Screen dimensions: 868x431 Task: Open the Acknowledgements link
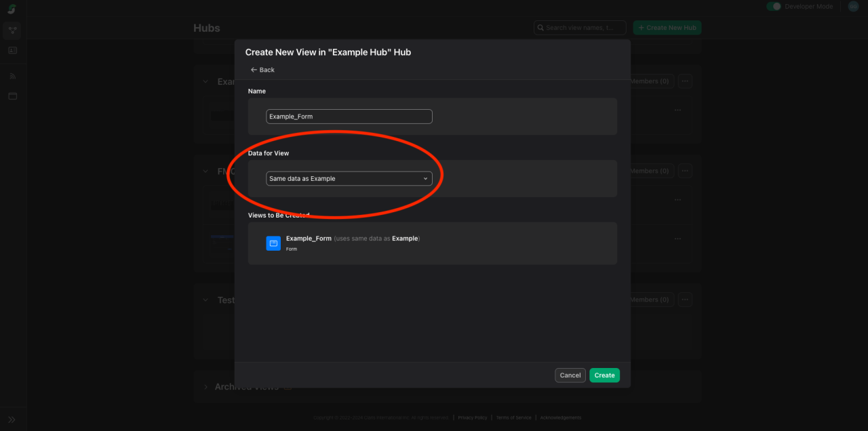561,417
